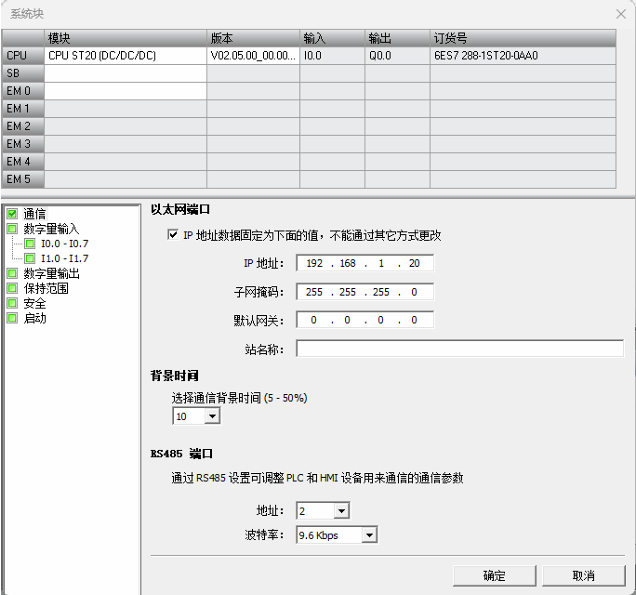Select the I0.0 - I0.7 tree item
636x595 pixels.
click(64, 243)
